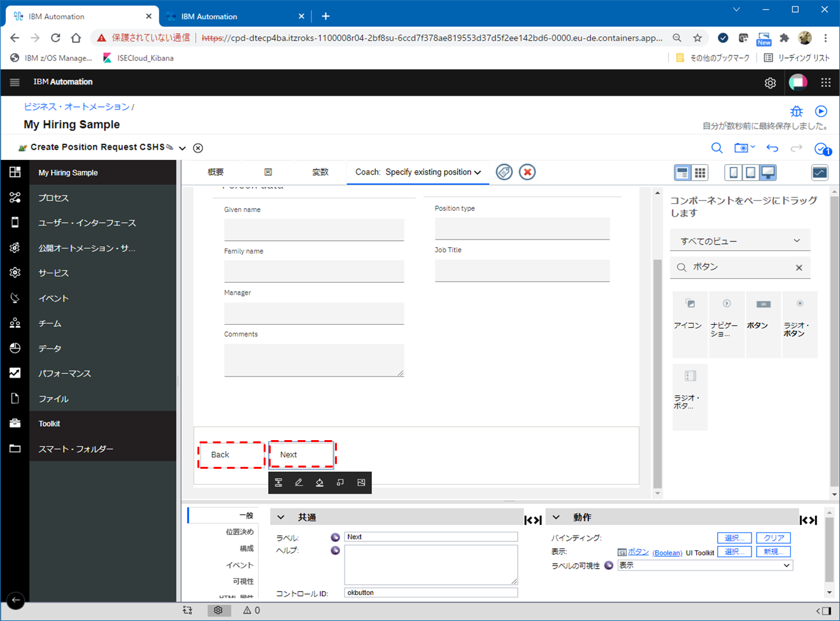
Task: Click the red delete coach icon
Action: pos(527,172)
